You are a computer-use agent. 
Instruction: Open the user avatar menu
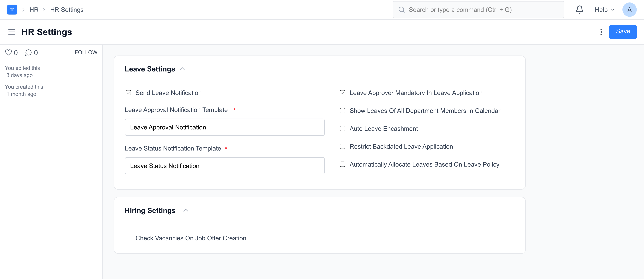(x=629, y=10)
